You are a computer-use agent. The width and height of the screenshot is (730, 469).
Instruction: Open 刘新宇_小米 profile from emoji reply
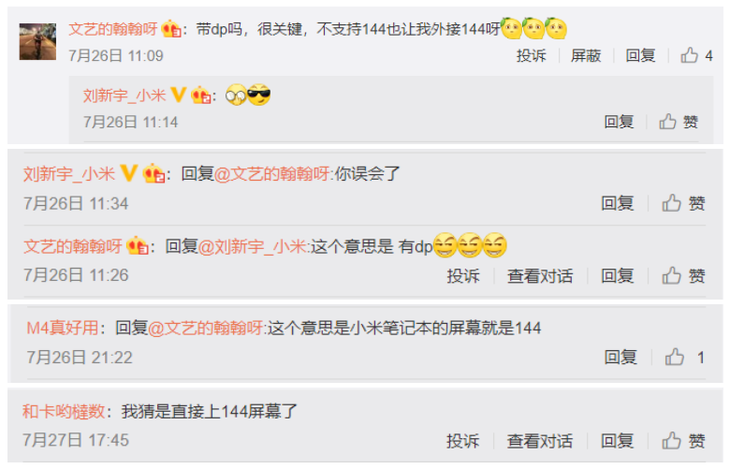[124, 95]
